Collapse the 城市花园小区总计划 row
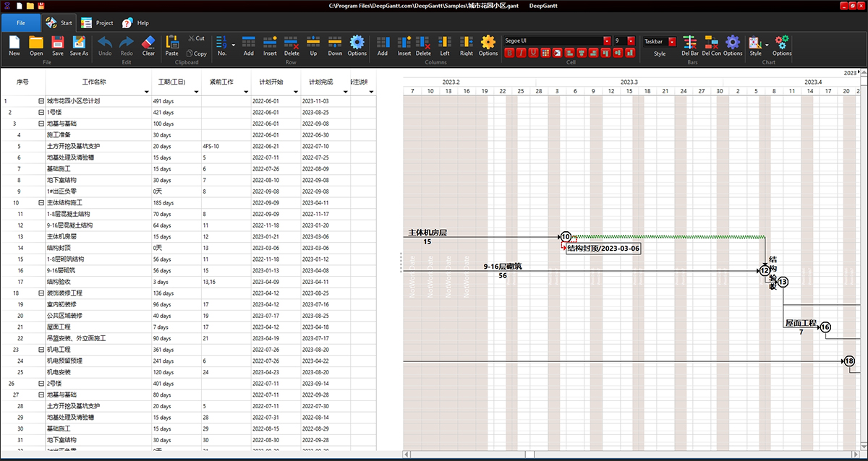This screenshot has width=868, height=461. 41,101
